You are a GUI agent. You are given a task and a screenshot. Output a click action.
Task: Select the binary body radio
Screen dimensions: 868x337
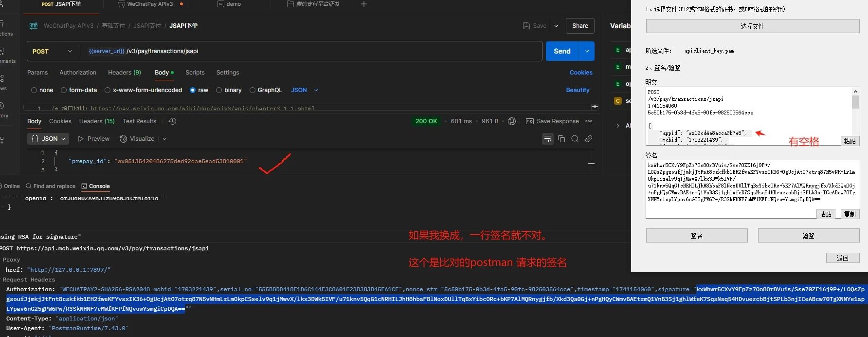point(219,90)
